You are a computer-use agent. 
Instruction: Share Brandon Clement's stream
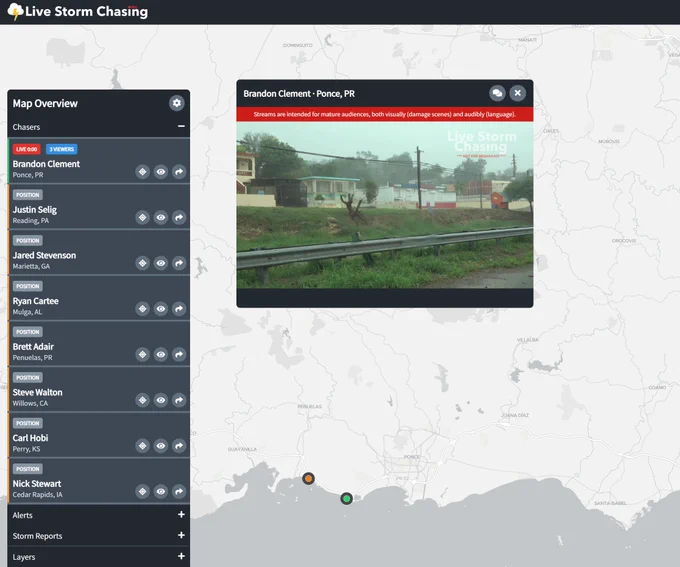(x=179, y=172)
